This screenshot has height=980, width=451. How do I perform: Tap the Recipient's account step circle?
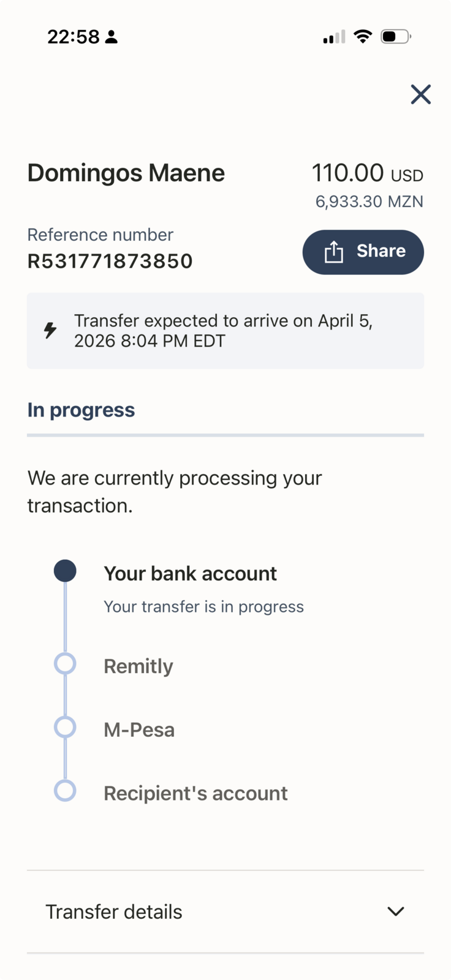[65, 791]
